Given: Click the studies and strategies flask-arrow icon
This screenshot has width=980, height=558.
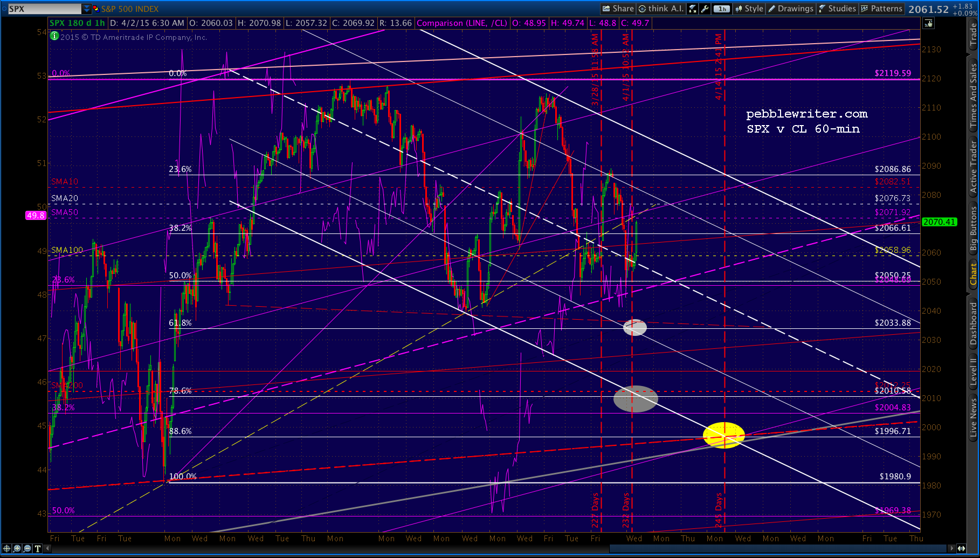Looking at the screenshot, I should coord(693,9).
